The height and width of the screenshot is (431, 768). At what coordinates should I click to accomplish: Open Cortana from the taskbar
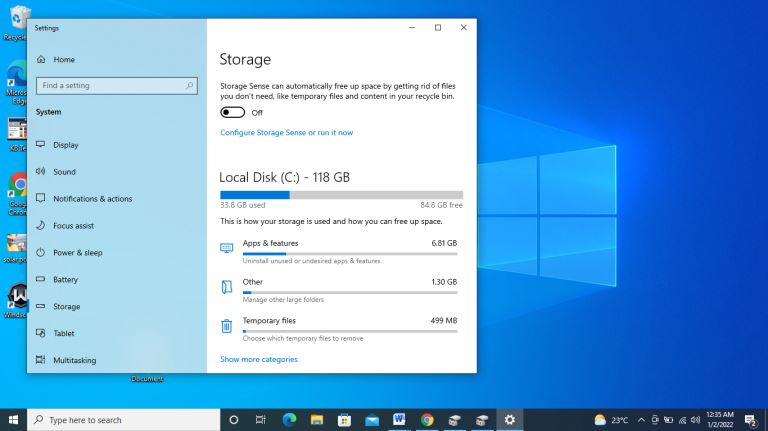(234, 420)
